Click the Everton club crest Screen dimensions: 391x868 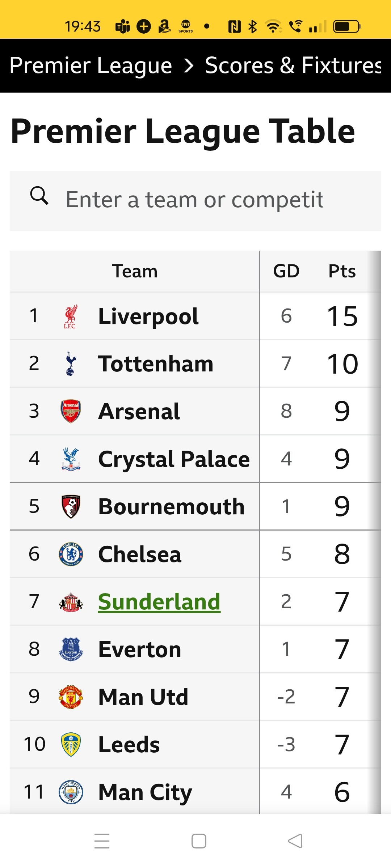[71, 649]
